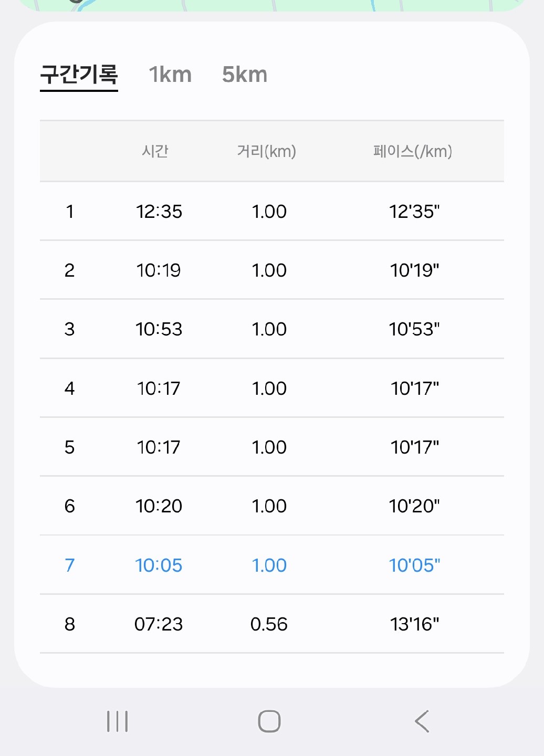Tap the 페이스(/km) column header
Image resolution: width=544 pixels, height=756 pixels.
(x=413, y=151)
